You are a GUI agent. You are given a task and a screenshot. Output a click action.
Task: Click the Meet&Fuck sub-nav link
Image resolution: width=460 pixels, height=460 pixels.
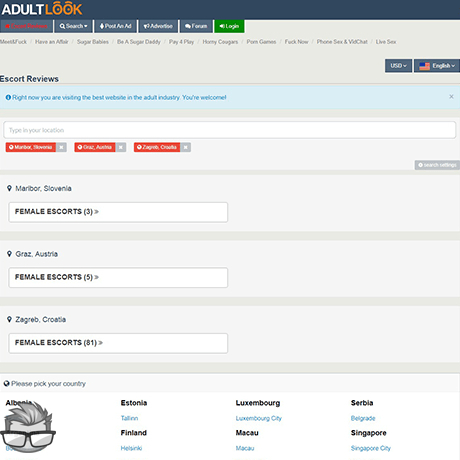coord(13,42)
